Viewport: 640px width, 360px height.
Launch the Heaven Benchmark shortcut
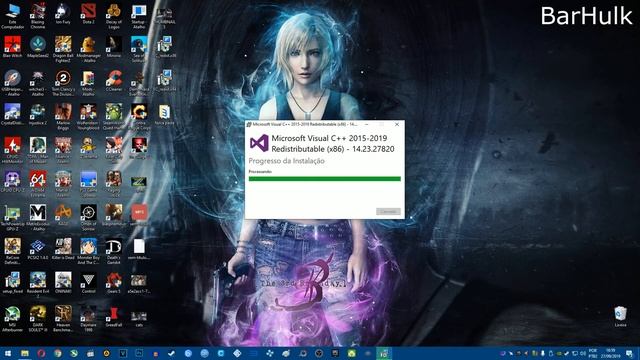point(63,318)
